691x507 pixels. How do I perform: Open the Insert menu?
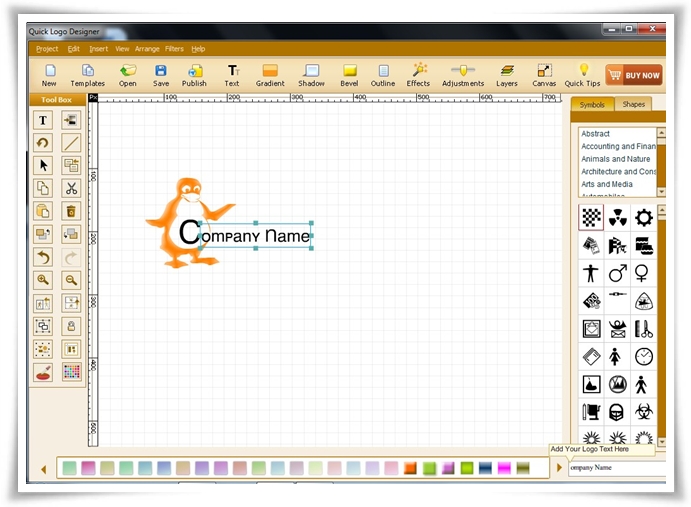pos(98,49)
